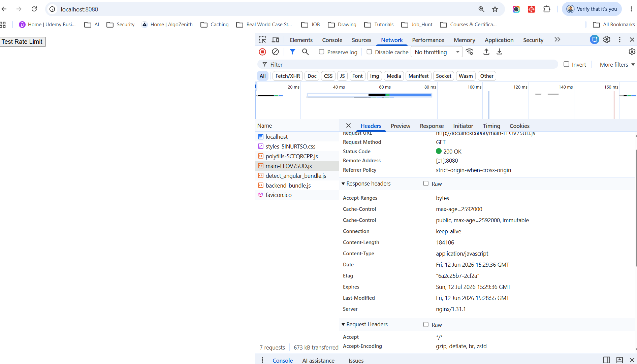Click Verify that it's you profile button
The height and width of the screenshot is (364, 637).
click(x=592, y=9)
